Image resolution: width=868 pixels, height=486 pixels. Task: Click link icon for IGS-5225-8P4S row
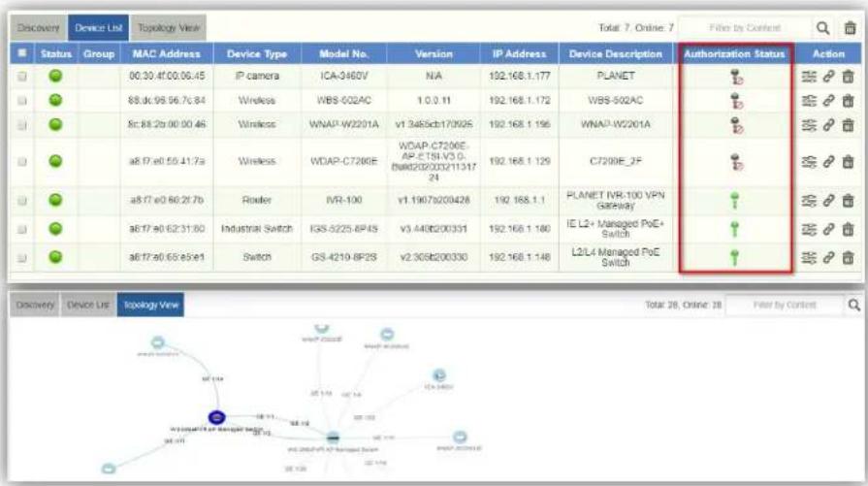click(828, 229)
